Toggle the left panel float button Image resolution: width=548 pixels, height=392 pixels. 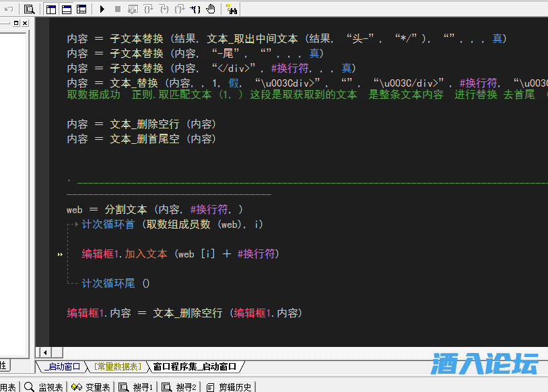click(x=16, y=23)
